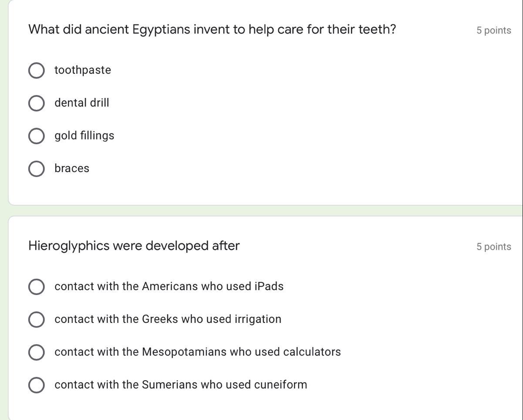Click the 5 points label on teeth question
523x420 pixels.
pyautogui.click(x=493, y=30)
